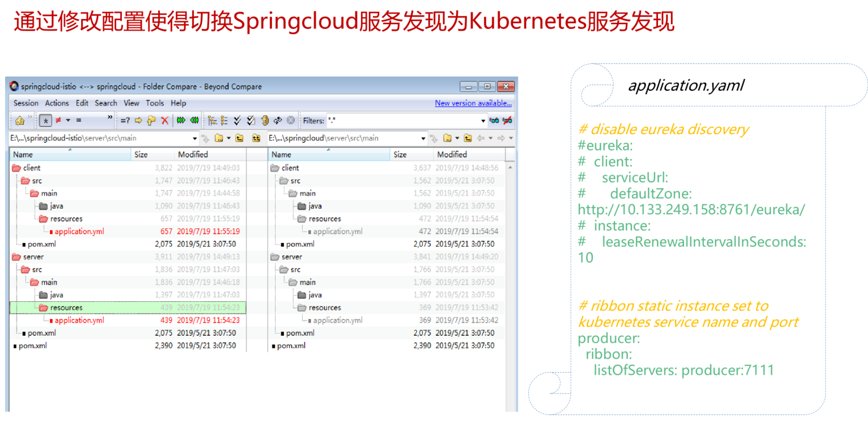Follow the New version available link
The image size is (868, 427).
[474, 103]
